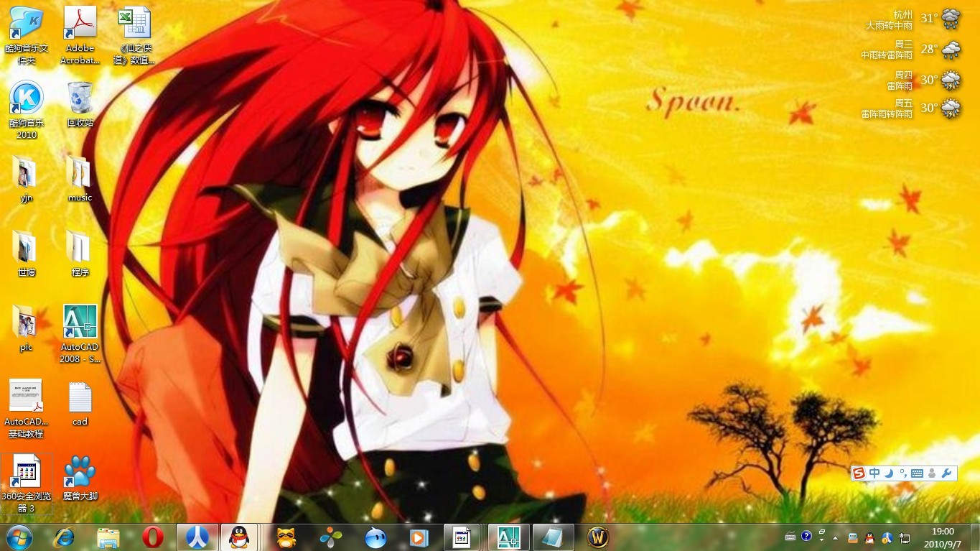980x551 pixels.
Task: Toggle half-width moon icon on IME bar
Action: 888,473
